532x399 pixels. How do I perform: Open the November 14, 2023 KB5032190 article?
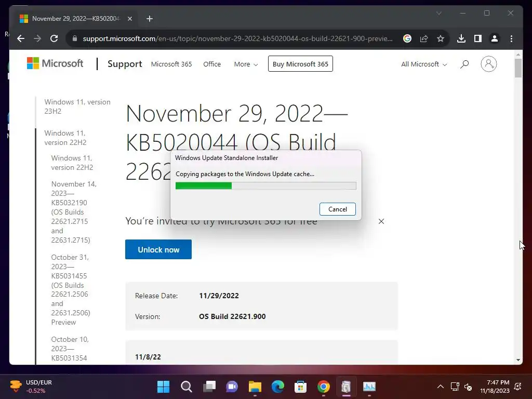coord(74,212)
